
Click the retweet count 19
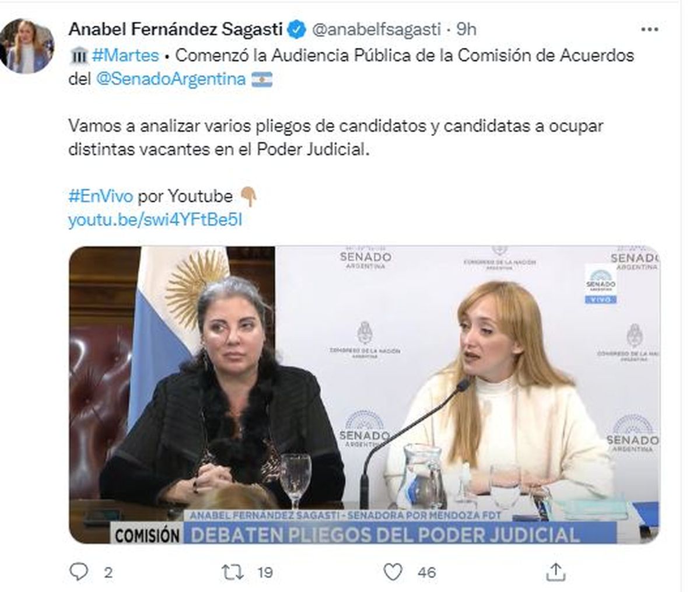[265, 572]
